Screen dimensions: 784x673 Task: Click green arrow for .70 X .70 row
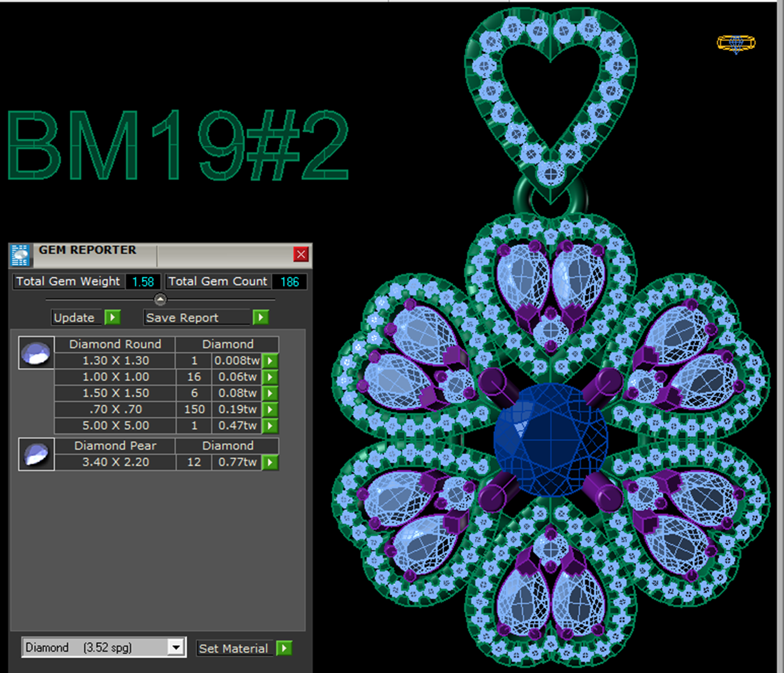[270, 409]
